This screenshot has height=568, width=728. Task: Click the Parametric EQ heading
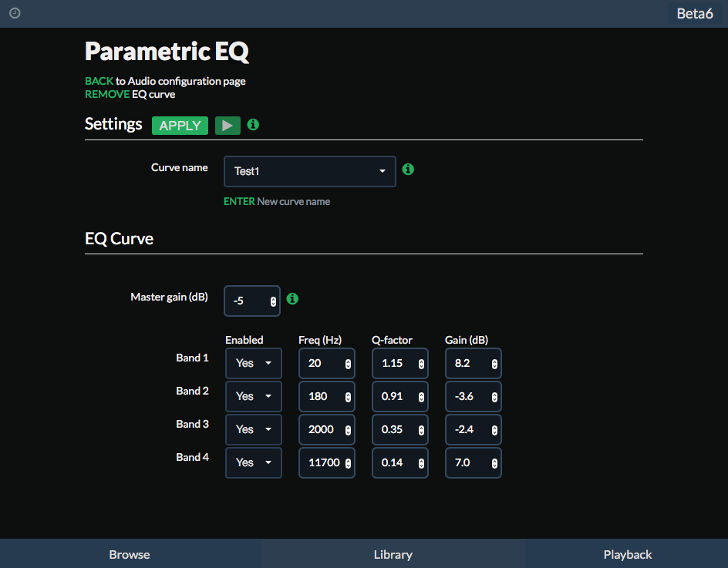tap(167, 51)
